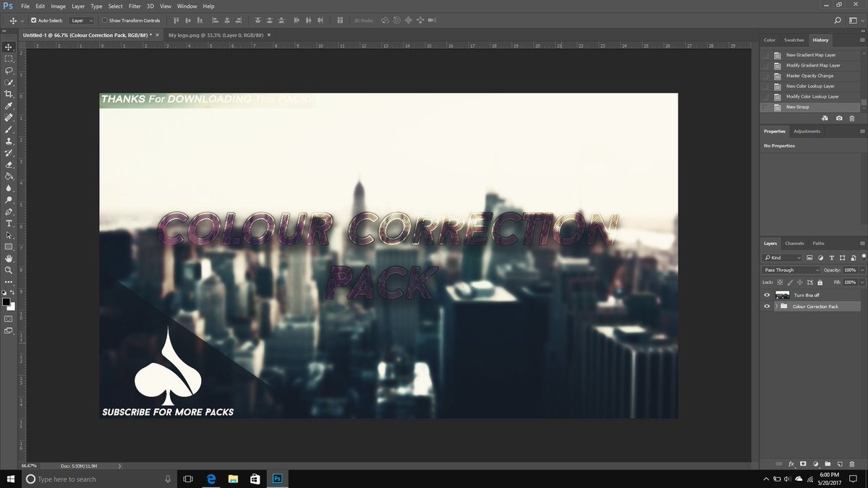
Task: Add layer style using fx icon
Action: coord(791,463)
